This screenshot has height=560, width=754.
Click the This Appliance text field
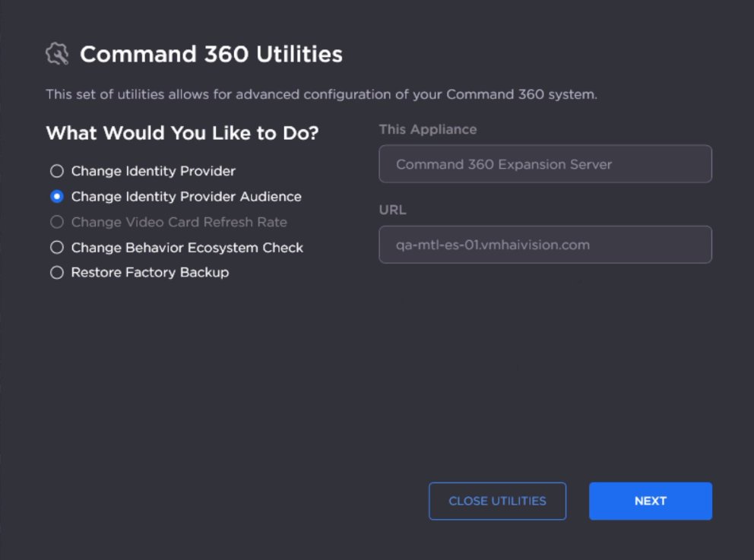pos(545,163)
